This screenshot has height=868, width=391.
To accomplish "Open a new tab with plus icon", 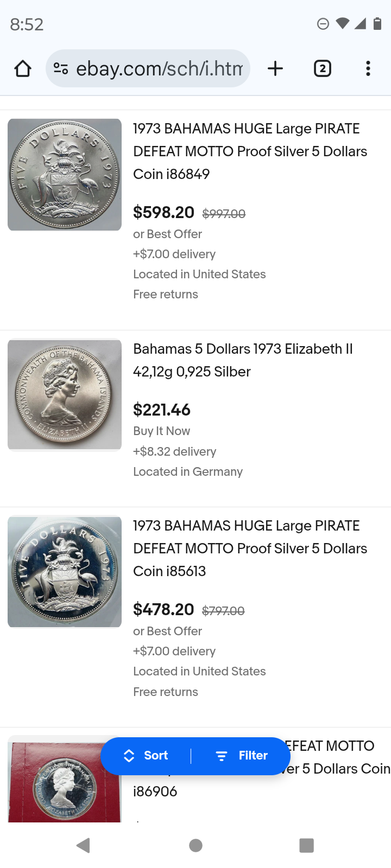I will click(275, 69).
